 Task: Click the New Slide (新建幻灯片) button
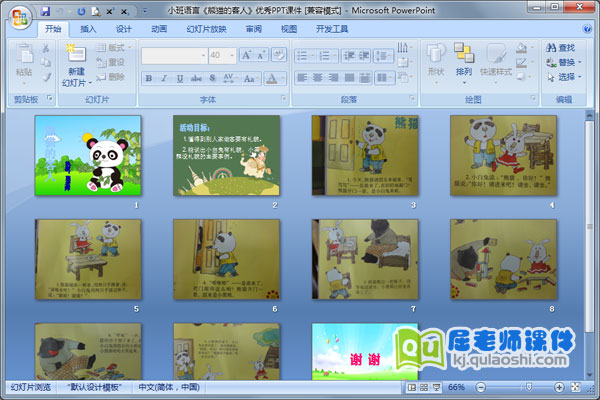pyautogui.click(x=76, y=63)
